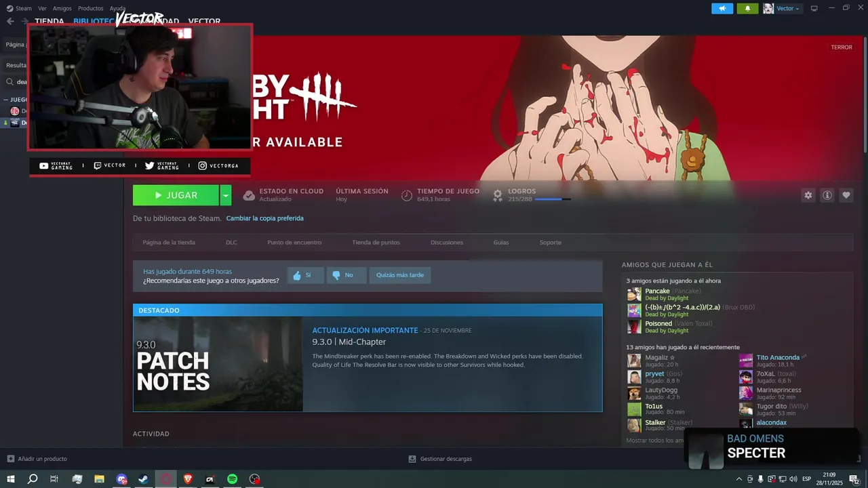Open the game settings gear icon
The width and height of the screenshot is (868, 488).
pyautogui.click(x=808, y=195)
